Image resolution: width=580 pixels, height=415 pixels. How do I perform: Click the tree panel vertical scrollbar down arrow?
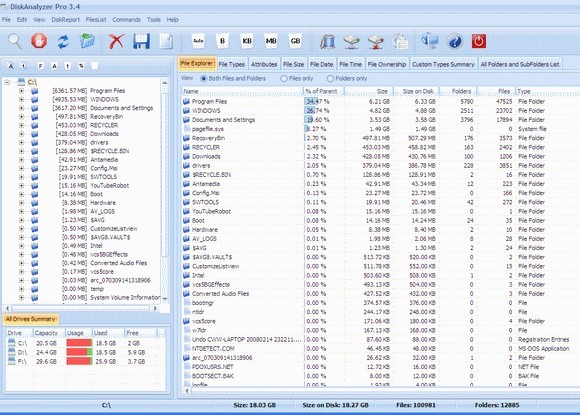(165, 298)
